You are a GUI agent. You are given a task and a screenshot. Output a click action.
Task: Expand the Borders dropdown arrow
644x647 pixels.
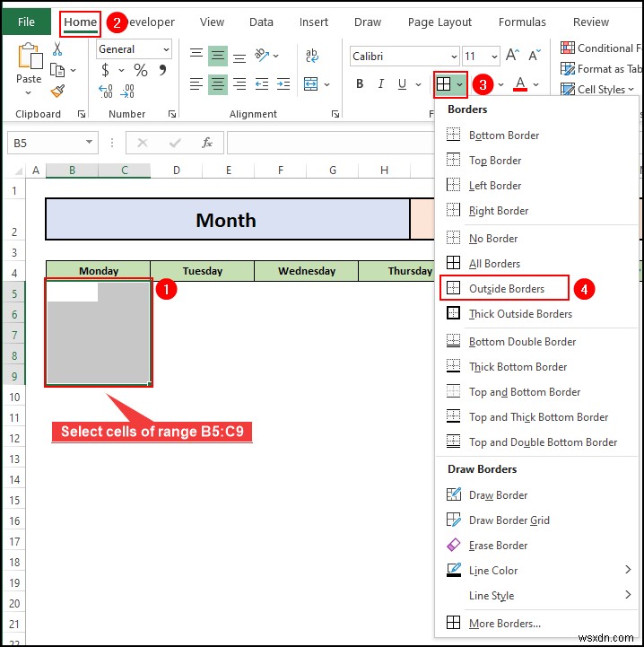pyautogui.click(x=459, y=84)
